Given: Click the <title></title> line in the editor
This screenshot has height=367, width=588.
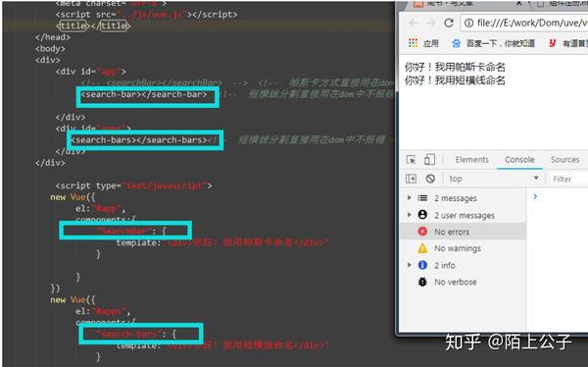Looking at the screenshot, I should [93, 26].
